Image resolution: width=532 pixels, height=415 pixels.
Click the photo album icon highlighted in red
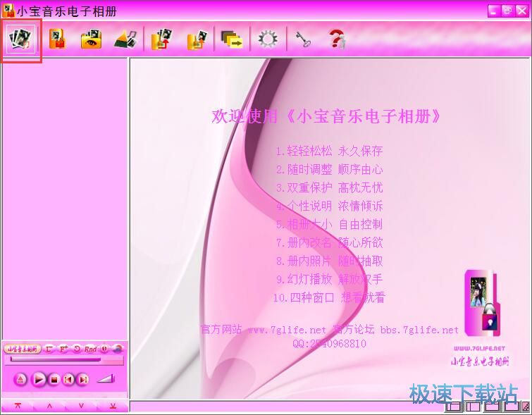pos(21,39)
